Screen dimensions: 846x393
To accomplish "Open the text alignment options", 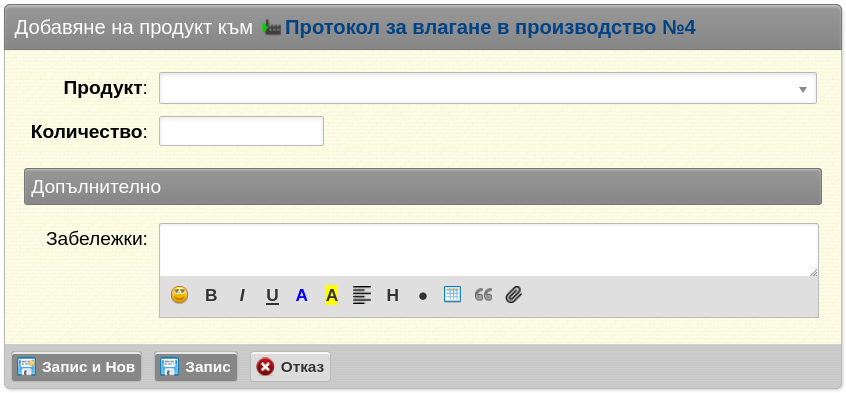I will 362,295.
